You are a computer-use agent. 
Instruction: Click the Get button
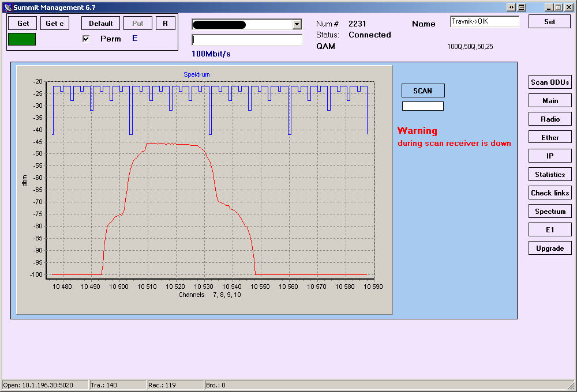pos(23,23)
